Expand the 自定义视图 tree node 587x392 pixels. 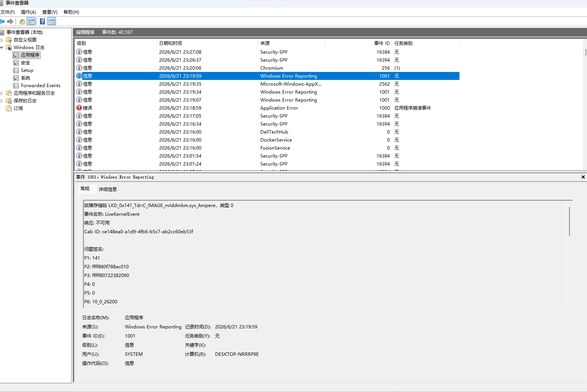point(2,40)
